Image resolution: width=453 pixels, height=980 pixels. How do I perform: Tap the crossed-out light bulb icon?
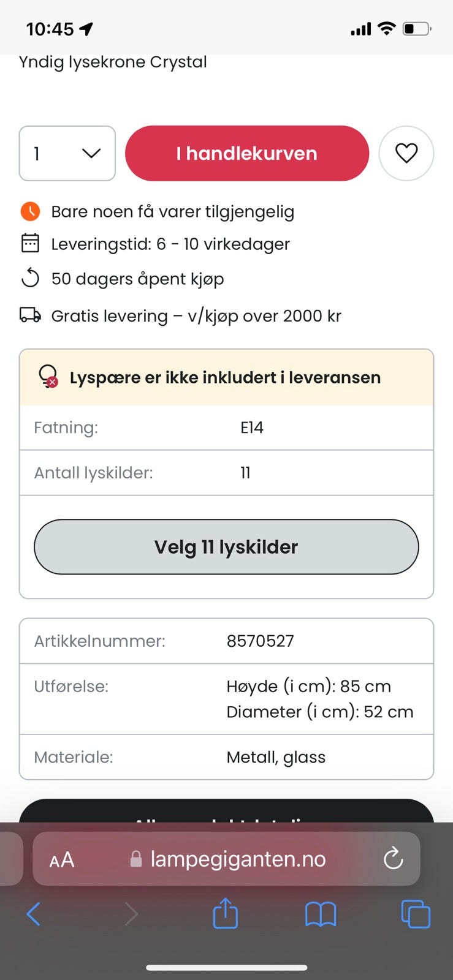[x=48, y=376]
